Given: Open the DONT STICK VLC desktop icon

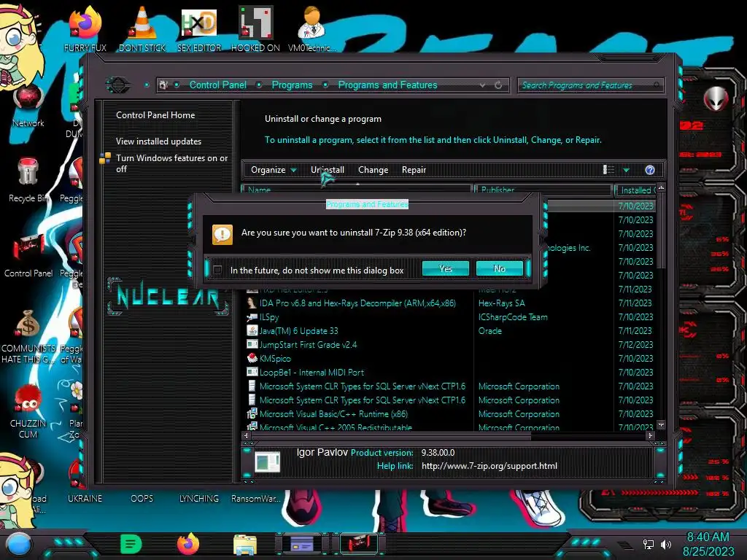Looking at the screenshot, I should [142, 28].
